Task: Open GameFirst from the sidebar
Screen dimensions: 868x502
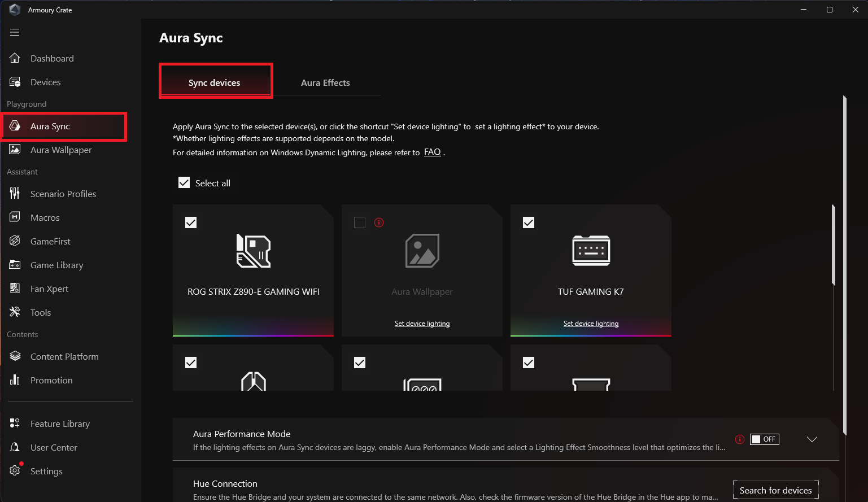Action: pyautogui.click(x=50, y=241)
